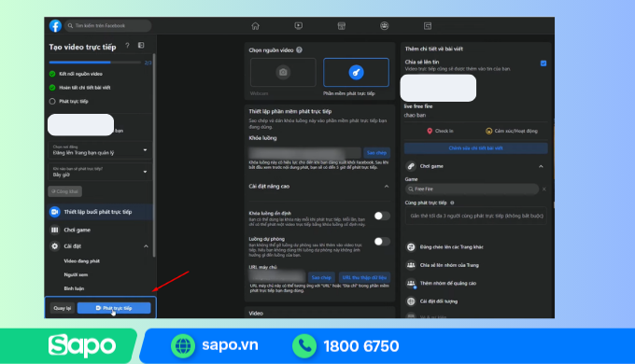Click the Cài đặt gear icon
This screenshot has height=364, width=635.
pyautogui.click(x=55, y=245)
